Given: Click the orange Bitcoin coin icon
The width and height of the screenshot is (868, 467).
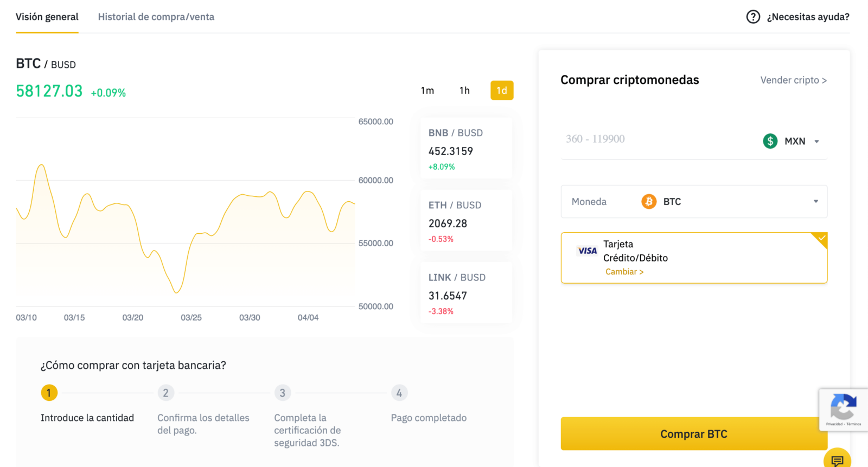Looking at the screenshot, I should tap(649, 202).
